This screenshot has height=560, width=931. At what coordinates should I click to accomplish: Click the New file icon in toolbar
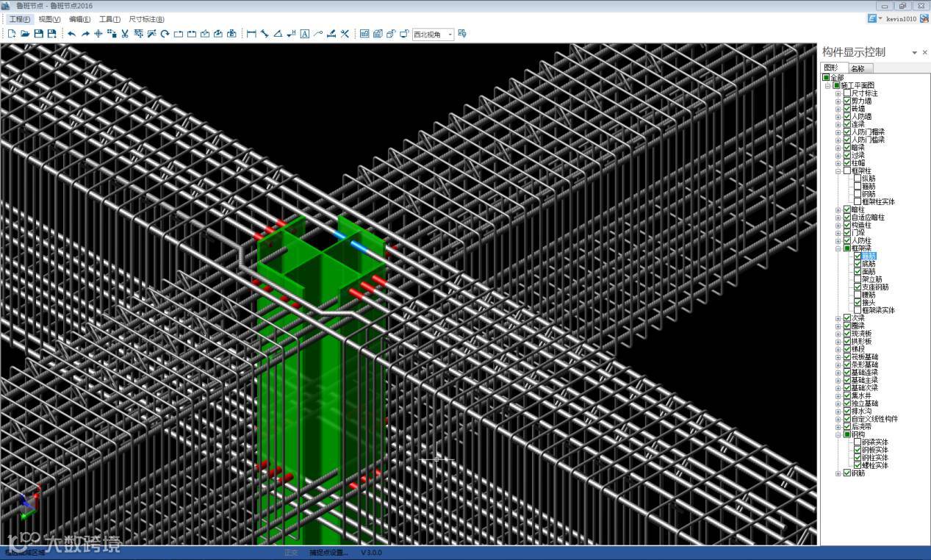point(12,34)
